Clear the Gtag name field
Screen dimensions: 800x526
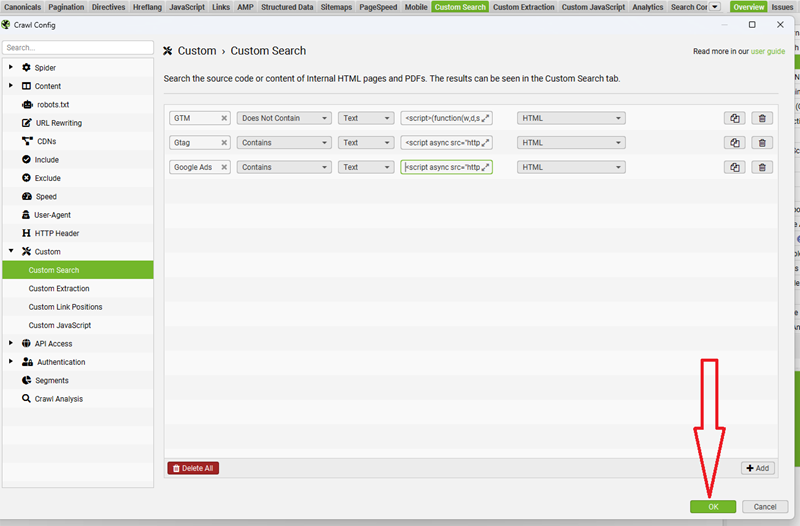[x=224, y=142]
